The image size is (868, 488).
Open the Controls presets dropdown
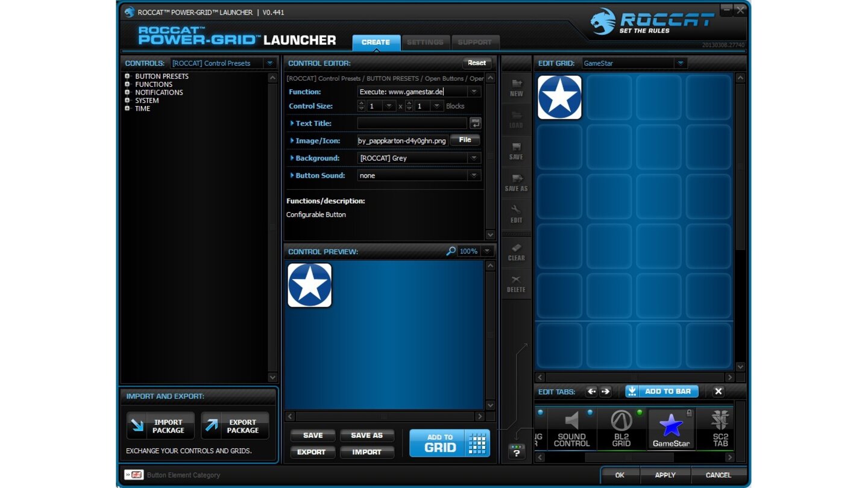(270, 63)
